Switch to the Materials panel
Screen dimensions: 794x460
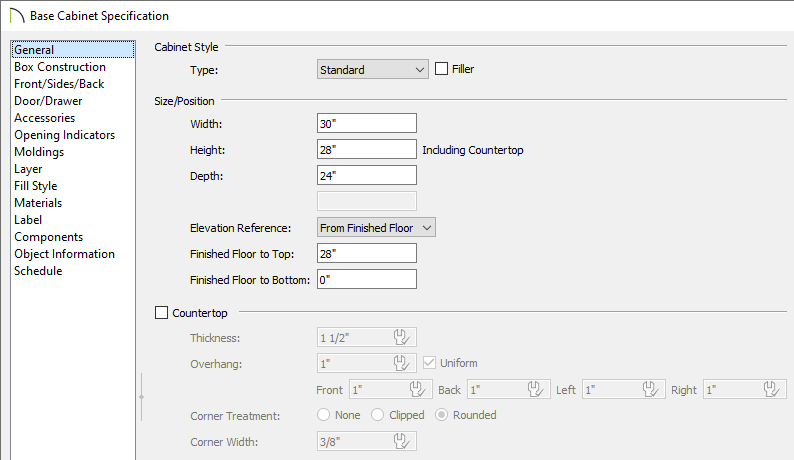point(38,203)
